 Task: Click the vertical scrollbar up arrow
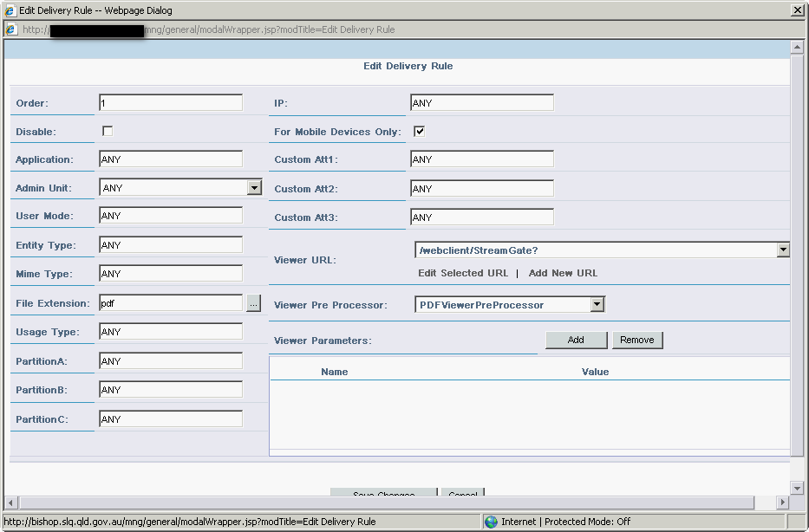[797, 48]
